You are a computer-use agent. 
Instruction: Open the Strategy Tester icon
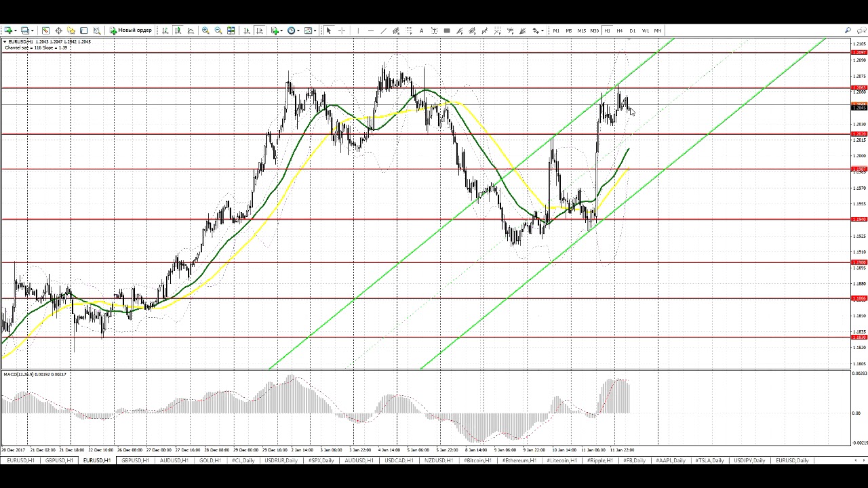point(97,30)
